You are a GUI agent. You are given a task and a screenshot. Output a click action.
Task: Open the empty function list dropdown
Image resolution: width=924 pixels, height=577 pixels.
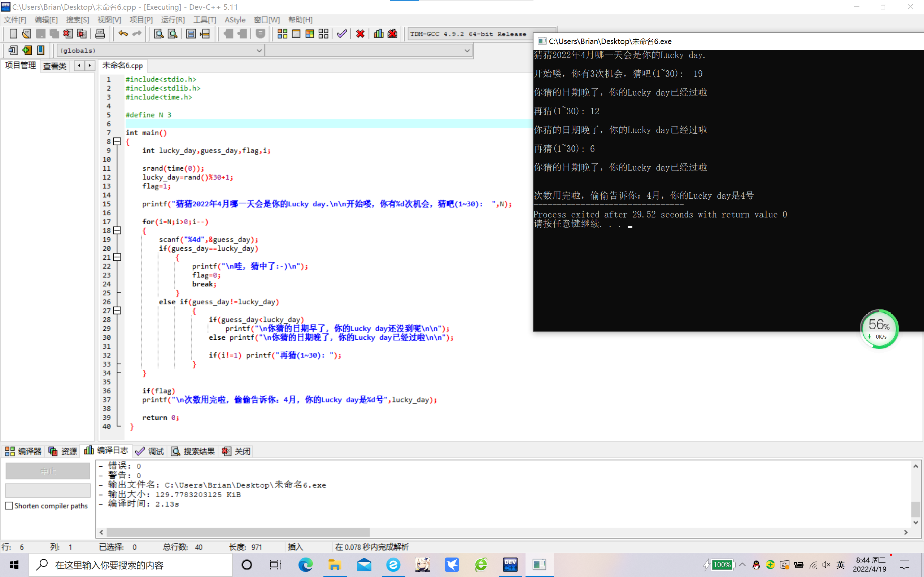[368, 50]
